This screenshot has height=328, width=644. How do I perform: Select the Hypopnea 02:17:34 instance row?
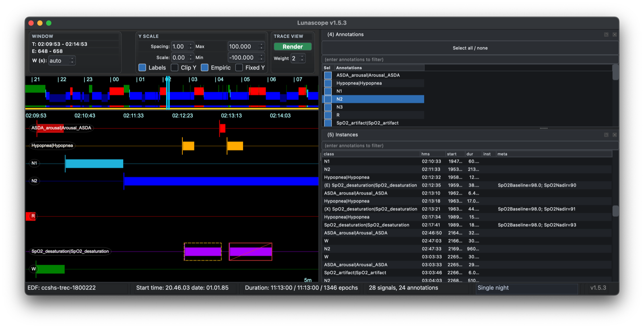tap(467, 217)
